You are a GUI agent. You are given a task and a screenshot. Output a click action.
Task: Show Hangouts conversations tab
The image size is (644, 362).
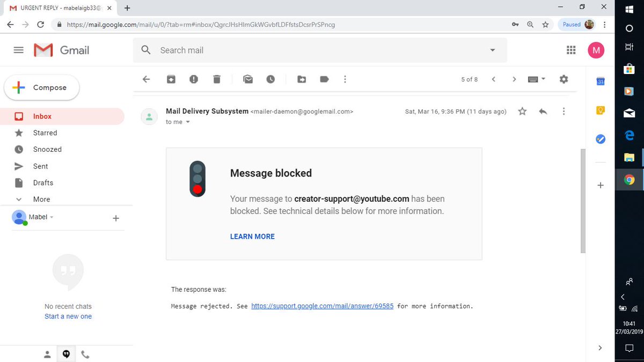67,354
